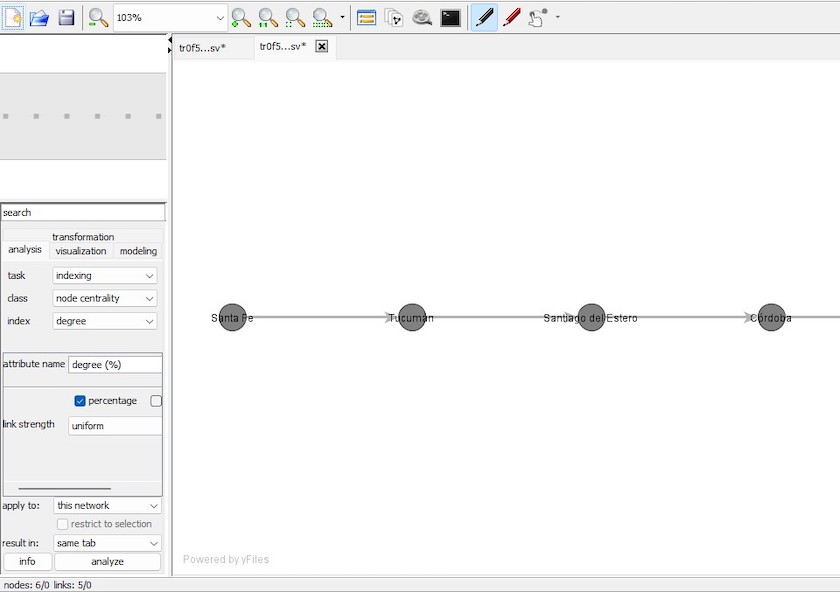Image resolution: width=840 pixels, height=592 pixels.
Task: Switch to the modeling tab
Action: point(138,251)
